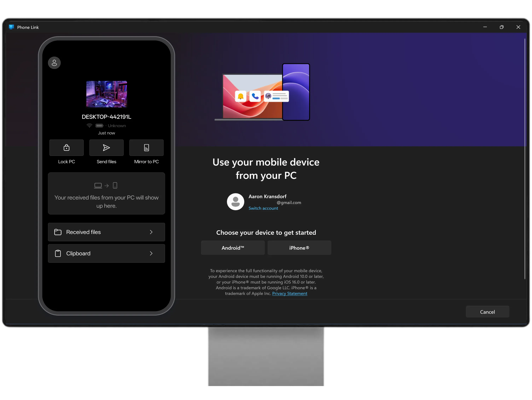
Task: Expand Received files with its chevron
Action: 151,232
